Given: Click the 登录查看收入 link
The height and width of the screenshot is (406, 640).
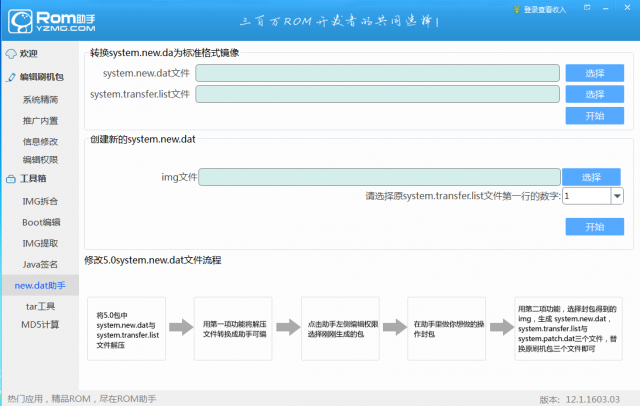Looking at the screenshot, I should pos(545,10).
